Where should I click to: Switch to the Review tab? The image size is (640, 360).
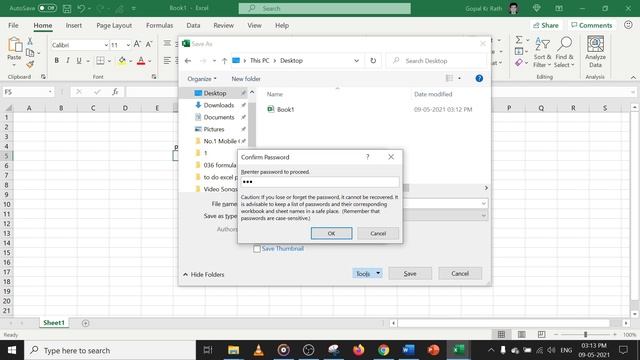[223, 25]
